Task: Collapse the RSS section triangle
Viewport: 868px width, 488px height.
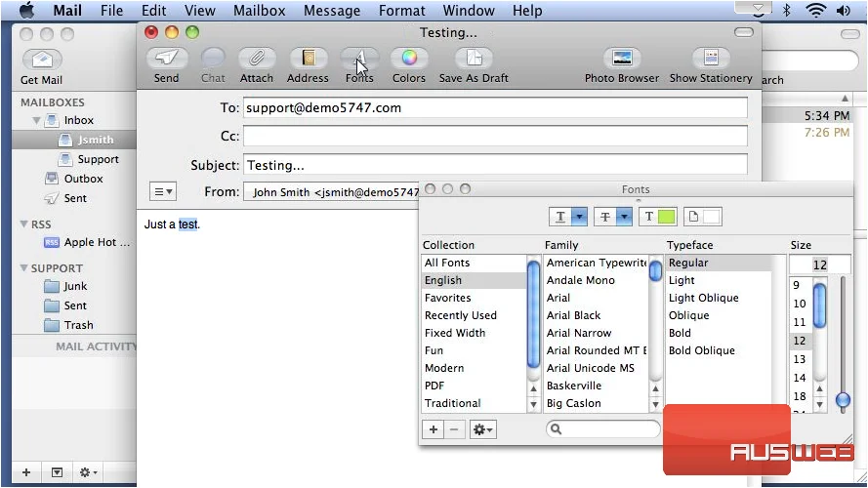Action: (23, 224)
